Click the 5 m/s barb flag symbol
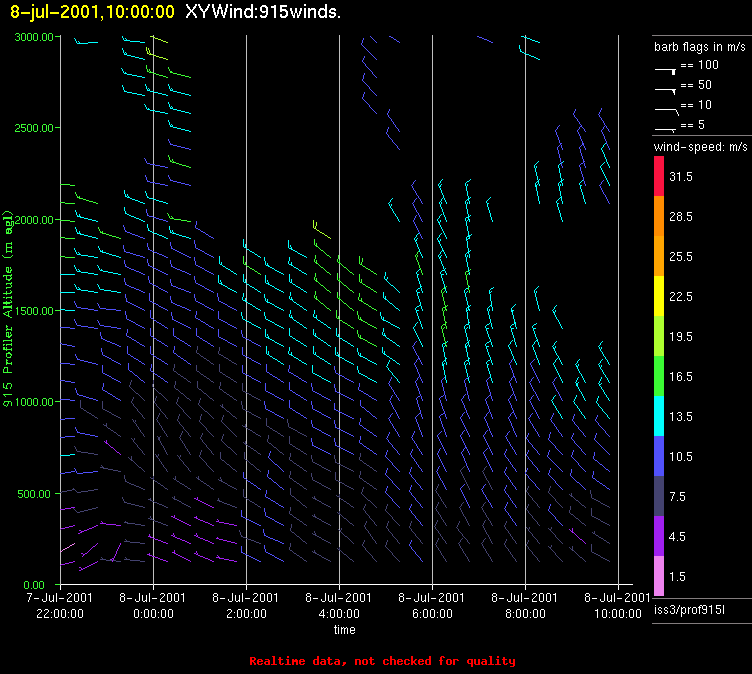This screenshot has height=674, width=752. [666, 130]
